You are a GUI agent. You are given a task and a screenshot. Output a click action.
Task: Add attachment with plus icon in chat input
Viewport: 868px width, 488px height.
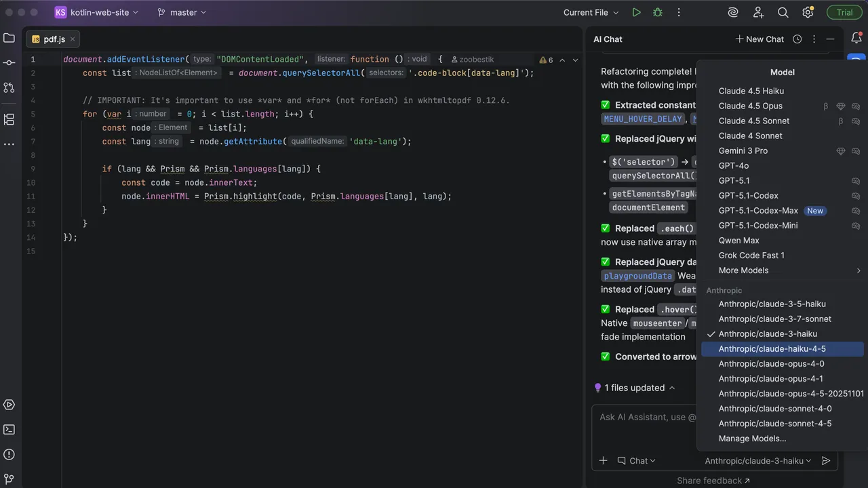pos(603,461)
